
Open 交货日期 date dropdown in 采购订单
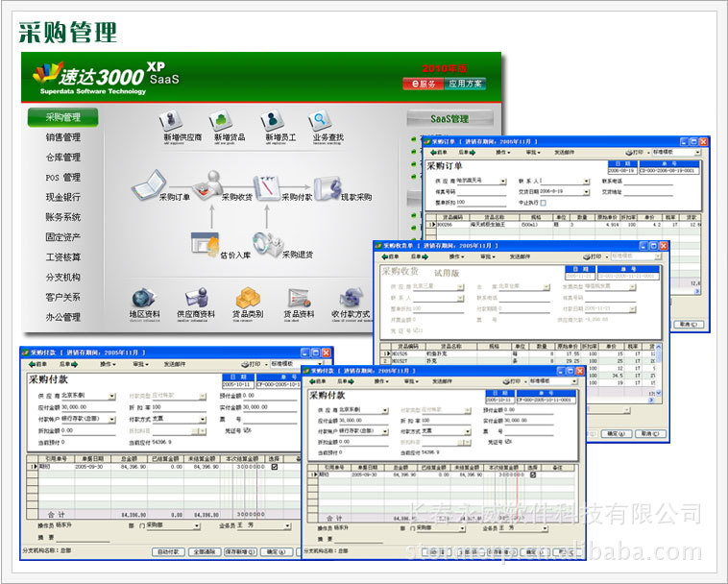(587, 192)
